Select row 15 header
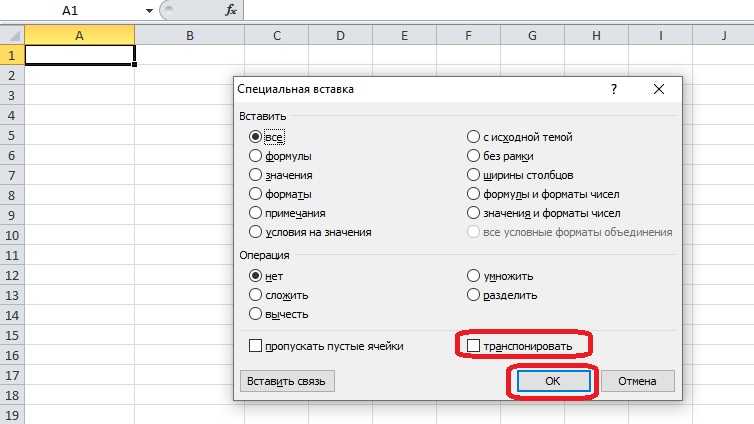754x424 pixels. (12, 336)
